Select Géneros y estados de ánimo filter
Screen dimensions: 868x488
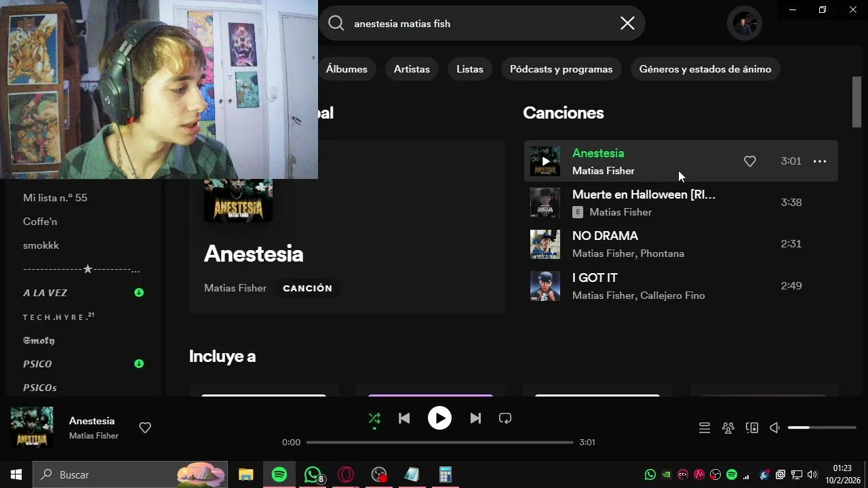pos(705,69)
